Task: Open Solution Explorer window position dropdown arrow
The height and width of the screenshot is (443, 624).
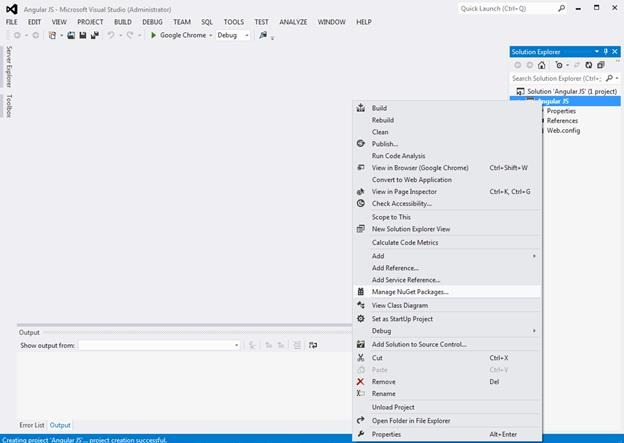Action: click(597, 51)
